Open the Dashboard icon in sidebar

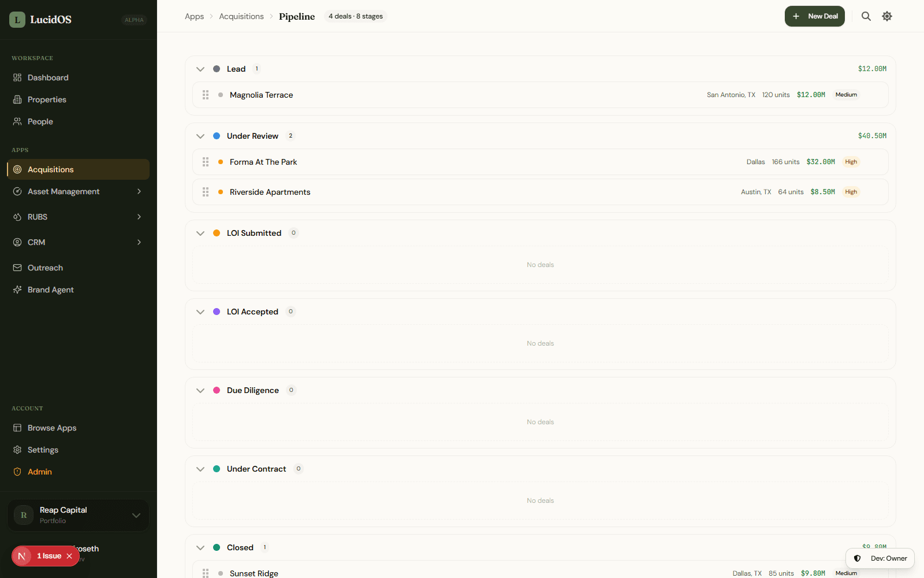pos(17,77)
